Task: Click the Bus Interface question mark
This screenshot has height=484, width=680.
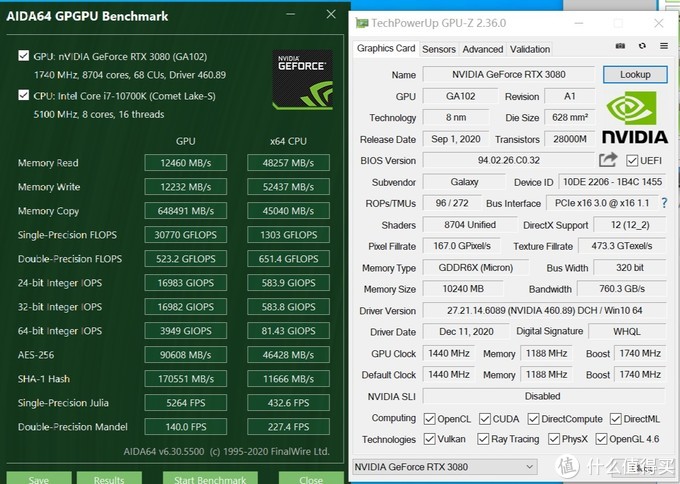Action: pos(664,203)
